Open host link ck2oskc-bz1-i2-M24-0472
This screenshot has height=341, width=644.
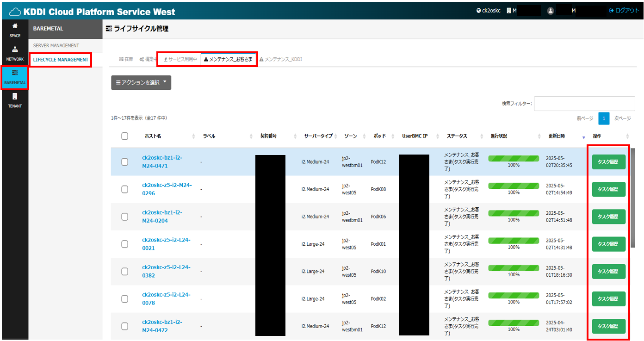162,326
